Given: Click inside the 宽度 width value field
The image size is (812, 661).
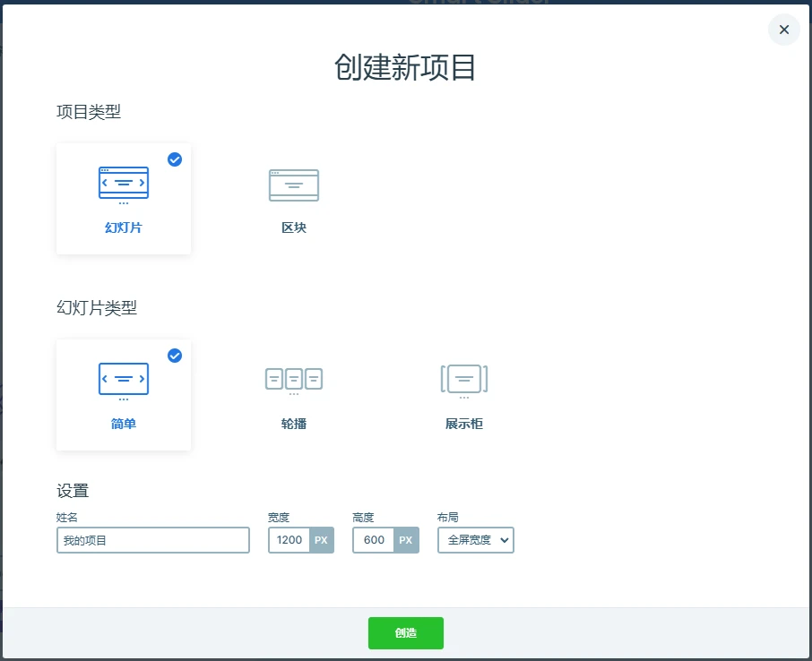Looking at the screenshot, I should (x=287, y=540).
